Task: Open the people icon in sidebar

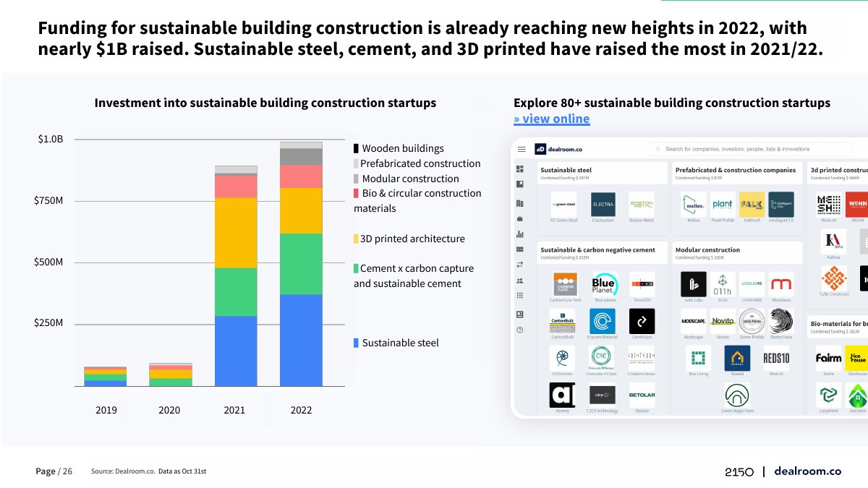Action: pos(520,281)
